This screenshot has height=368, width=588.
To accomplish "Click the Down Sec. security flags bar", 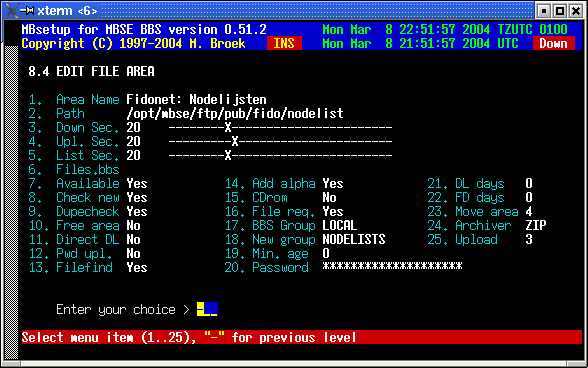I will tap(280, 128).
